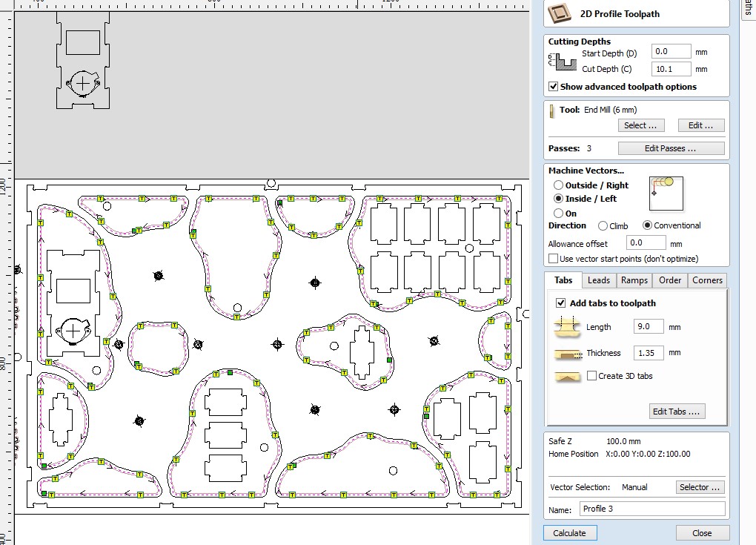Select the On machine vectors option
Screen dimensions: 756x545
(558, 213)
